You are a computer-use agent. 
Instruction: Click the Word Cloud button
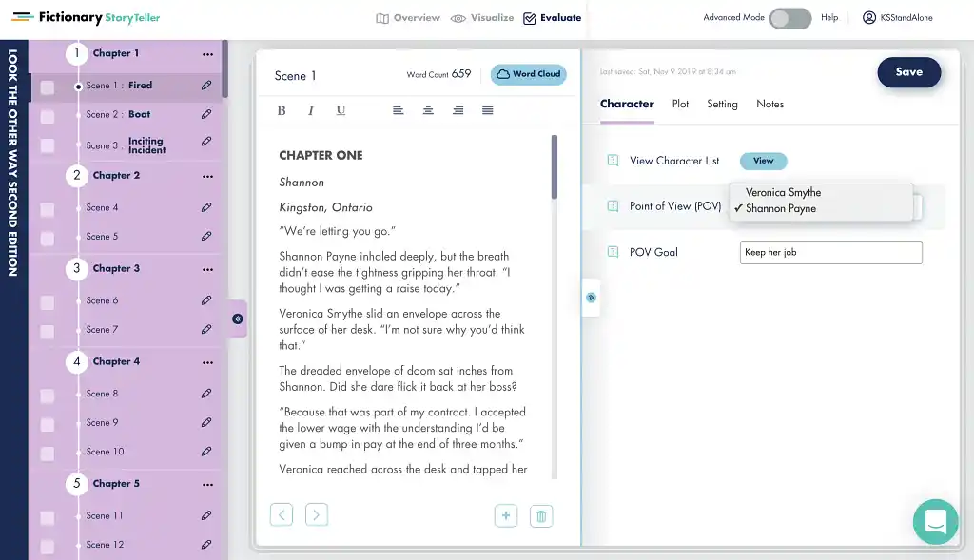tap(528, 74)
